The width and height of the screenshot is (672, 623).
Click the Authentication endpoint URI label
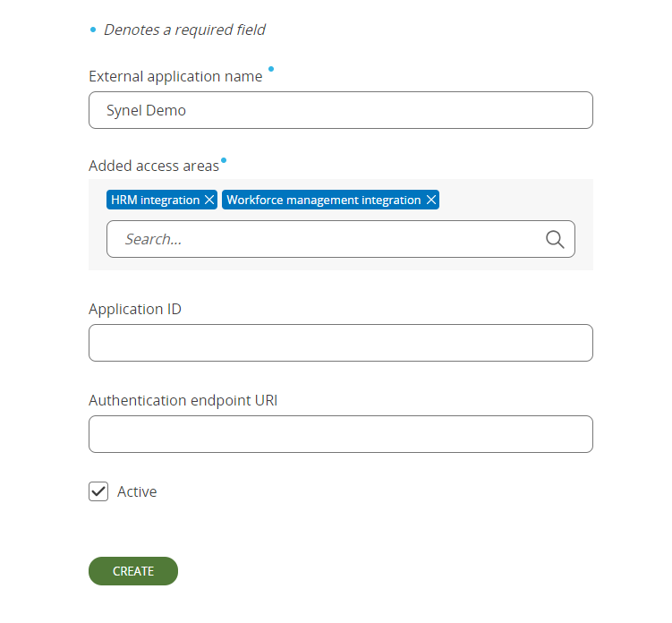pyautogui.click(x=183, y=400)
